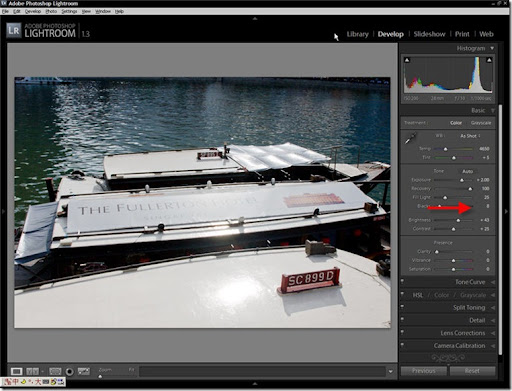This screenshot has height=391, width=512.
Task: Open the File menu
Action: click(5, 11)
